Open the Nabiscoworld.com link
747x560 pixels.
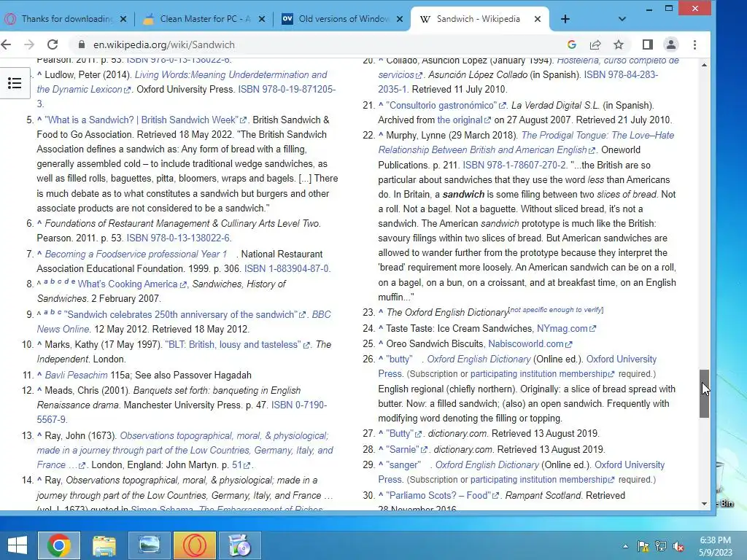526,344
